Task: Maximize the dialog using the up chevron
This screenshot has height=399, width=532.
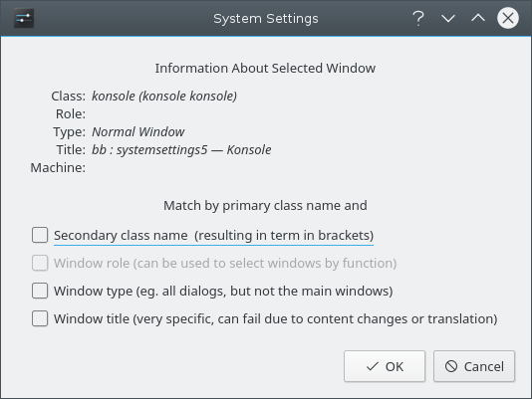Action: [x=478, y=18]
